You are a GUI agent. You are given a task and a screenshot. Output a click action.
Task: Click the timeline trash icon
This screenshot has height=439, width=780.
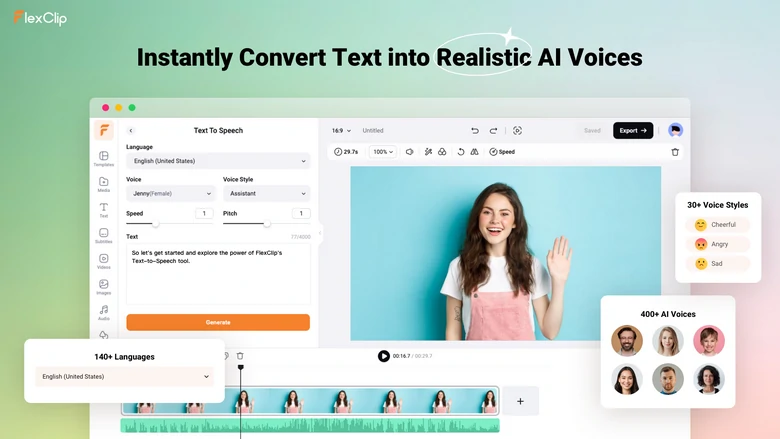tap(240, 355)
